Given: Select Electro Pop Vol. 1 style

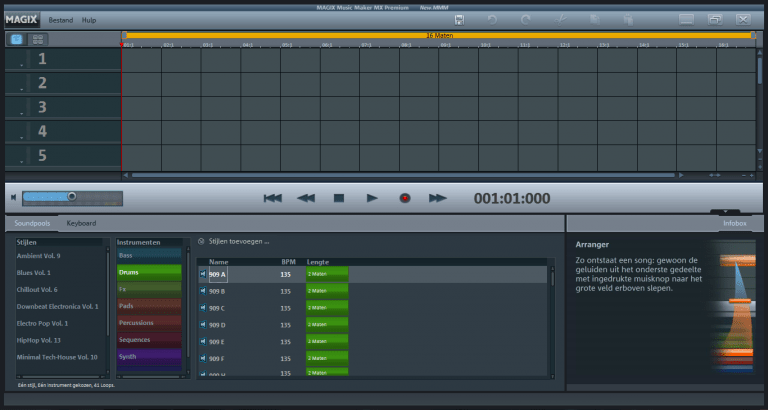Looking at the screenshot, I should [43, 323].
